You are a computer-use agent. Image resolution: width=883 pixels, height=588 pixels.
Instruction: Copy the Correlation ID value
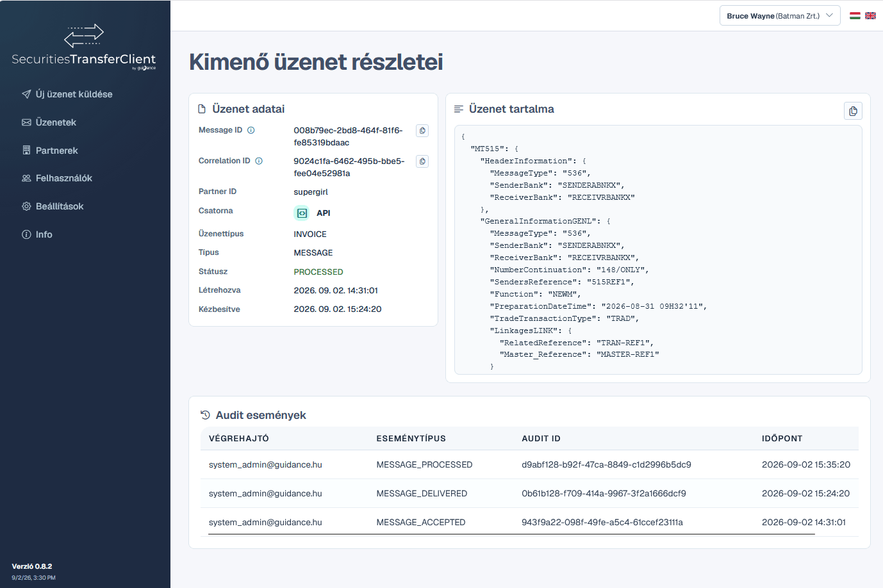[422, 161]
